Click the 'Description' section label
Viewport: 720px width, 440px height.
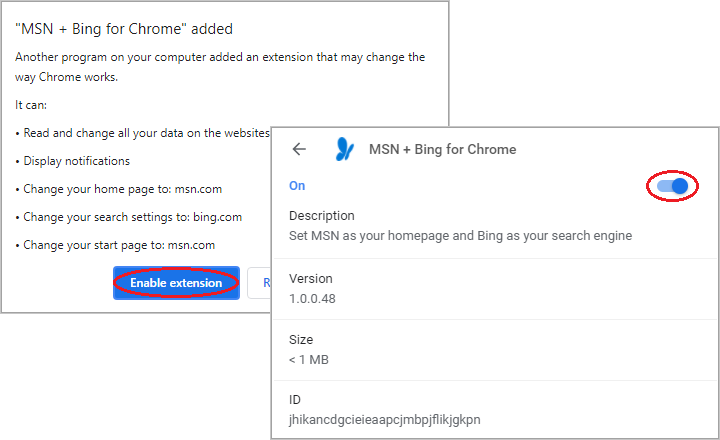coord(322,215)
